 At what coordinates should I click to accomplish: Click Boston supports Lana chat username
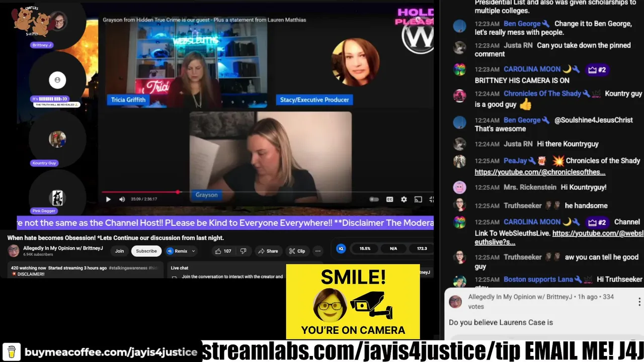point(537,279)
